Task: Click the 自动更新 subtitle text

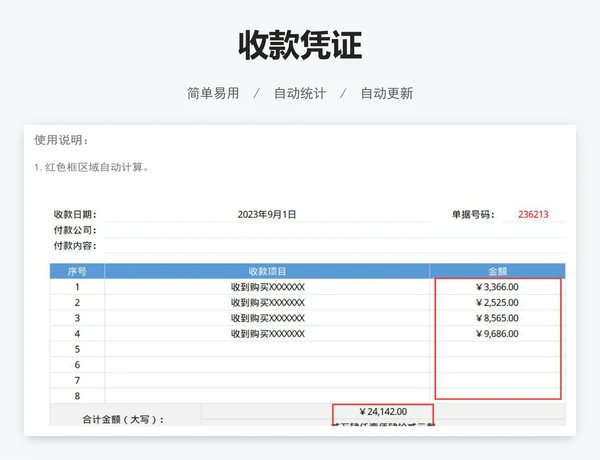Action: (x=387, y=93)
